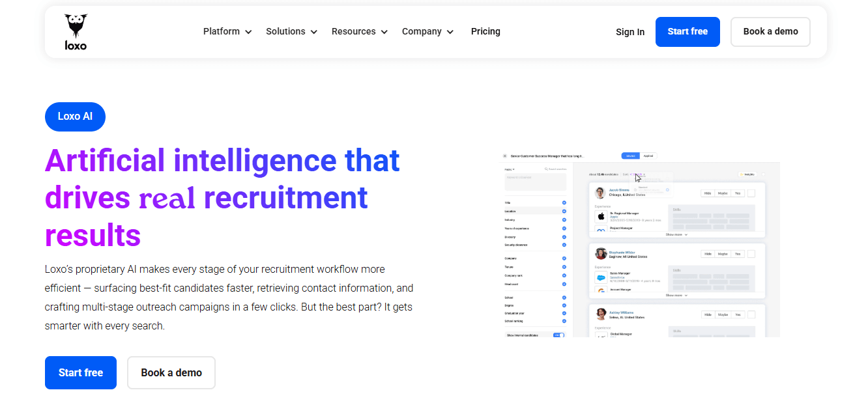Add a School ranking filter
The image size is (868, 403).
click(x=564, y=321)
